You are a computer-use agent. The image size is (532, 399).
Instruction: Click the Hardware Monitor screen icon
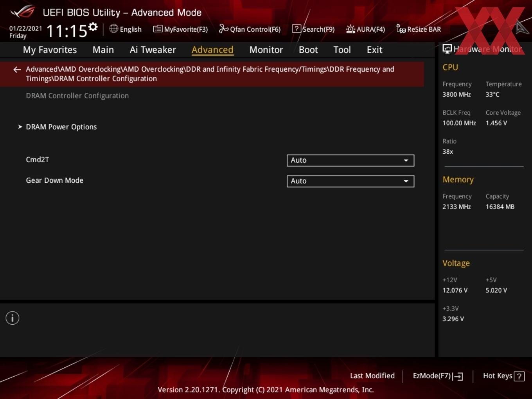[447, 49]
